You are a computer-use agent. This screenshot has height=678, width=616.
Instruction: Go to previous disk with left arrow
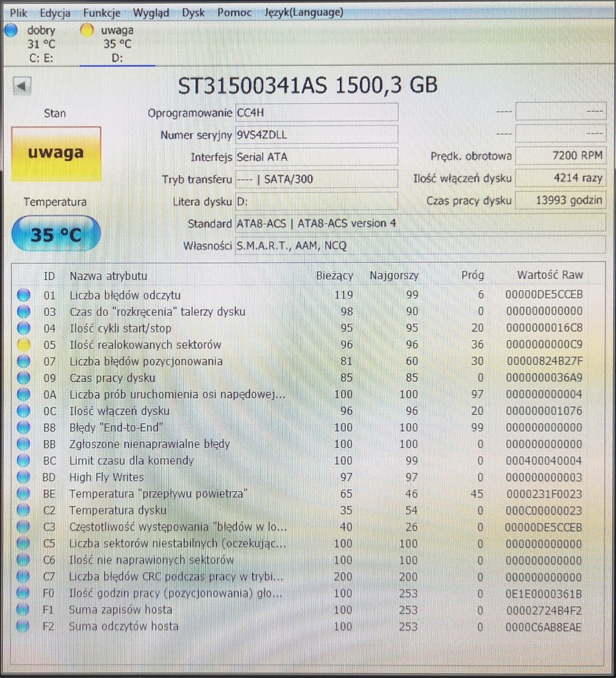click(x=22, y=85)
